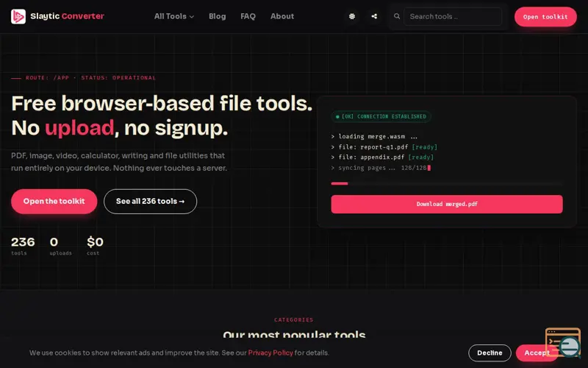Image resolution: width=588 pixels, height=368 pixels.
Task: Click the CONNECTION ESTABLISHED status badge
Action: pos(381,117)
